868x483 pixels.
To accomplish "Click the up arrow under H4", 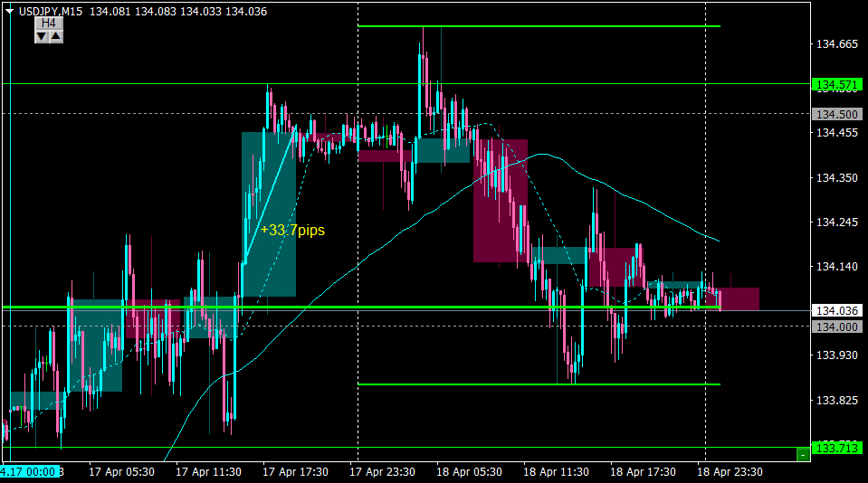I will (x=56, y=37).
